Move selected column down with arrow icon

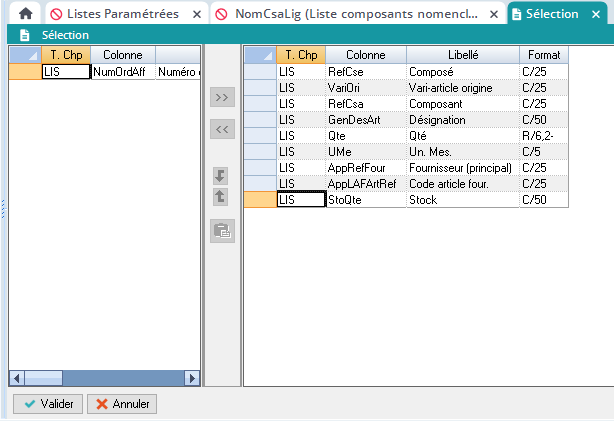click(x=222, y=176)
